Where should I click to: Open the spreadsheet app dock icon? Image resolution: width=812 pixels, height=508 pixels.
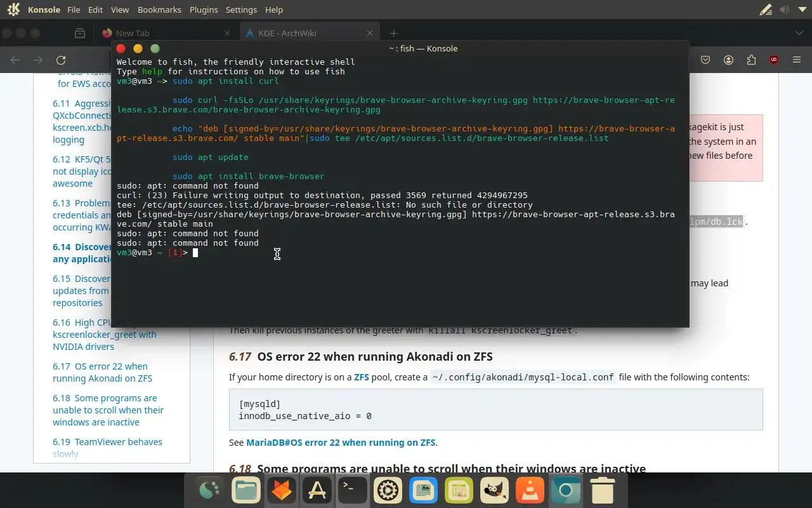point(459,490)
